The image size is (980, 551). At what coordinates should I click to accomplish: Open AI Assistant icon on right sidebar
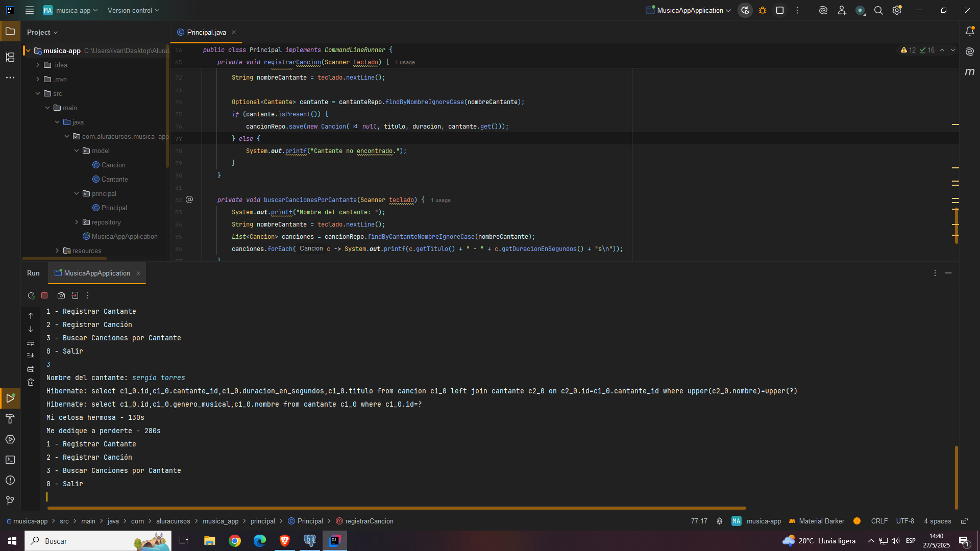(x=970, y=52)
